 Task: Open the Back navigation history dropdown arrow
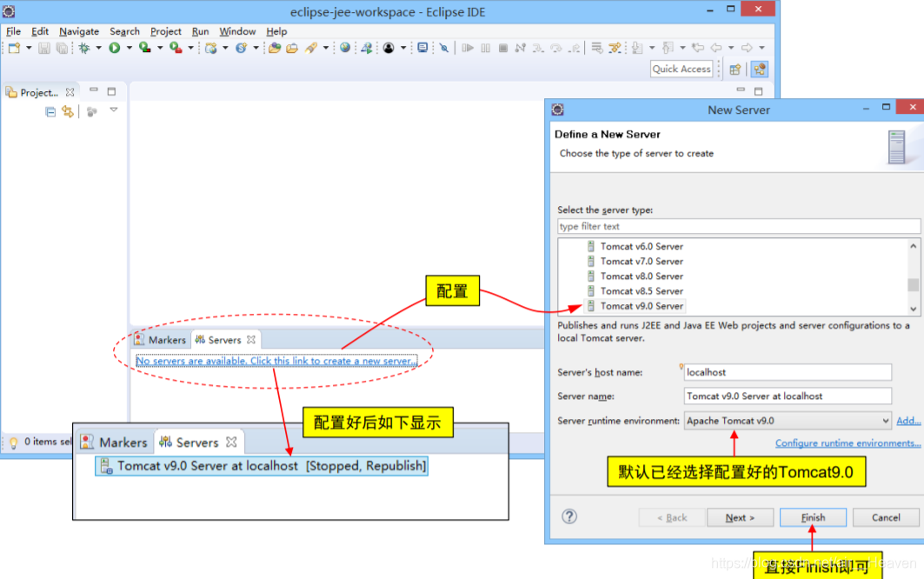point(731,48)
